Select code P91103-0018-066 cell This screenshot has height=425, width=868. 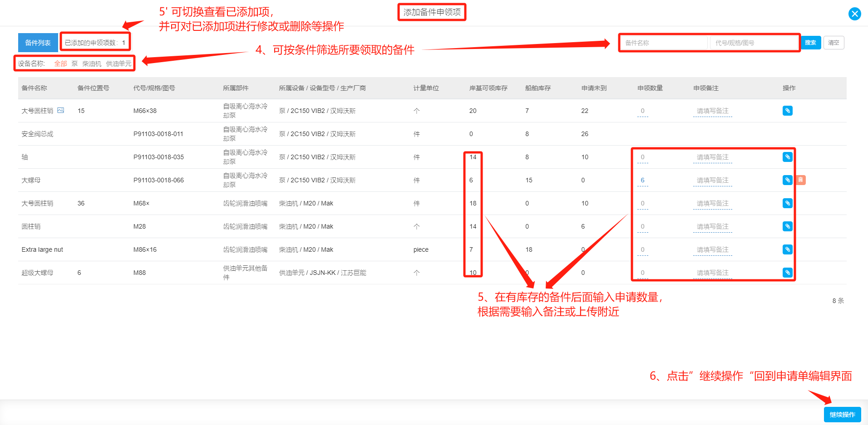158,180
